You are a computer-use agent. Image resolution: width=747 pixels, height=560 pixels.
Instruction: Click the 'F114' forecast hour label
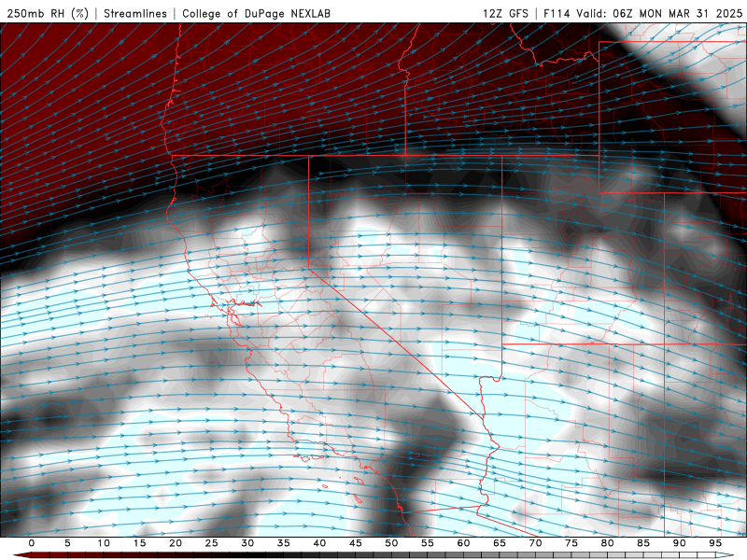tap(557, 13)
